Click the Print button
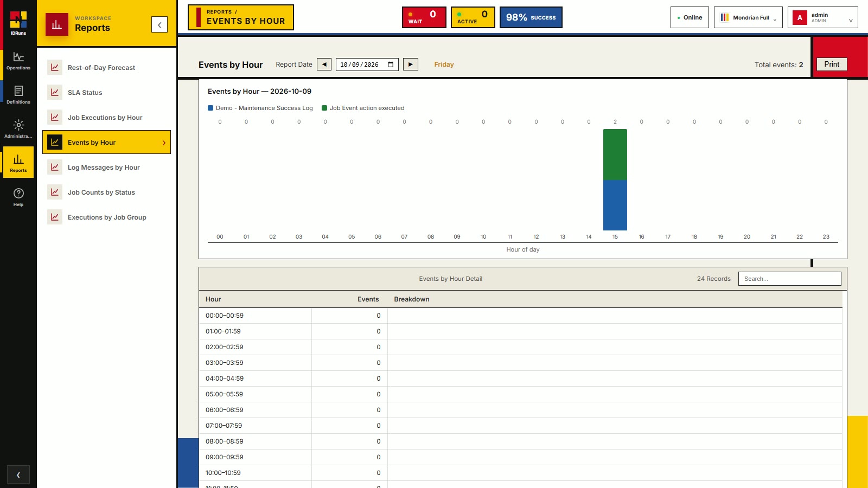The height and width of the screenshot is (488, 868). tap(832, 64)
